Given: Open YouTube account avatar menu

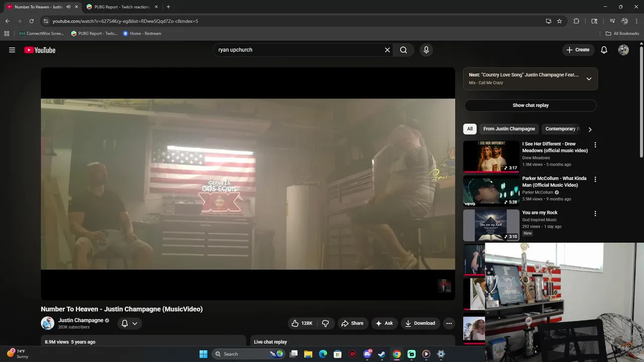Looking at the screenshot, I should 623,50.
